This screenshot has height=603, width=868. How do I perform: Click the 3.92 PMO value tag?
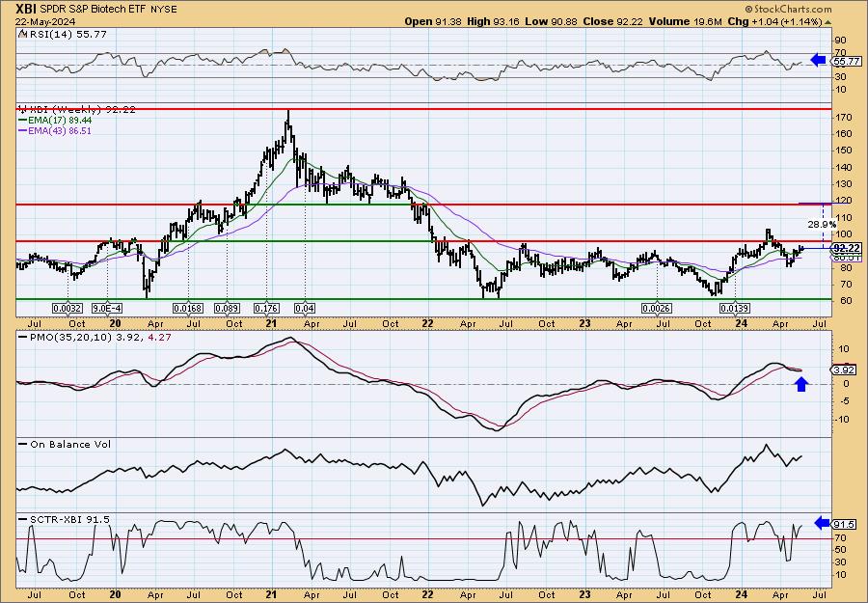pos(845,370)
